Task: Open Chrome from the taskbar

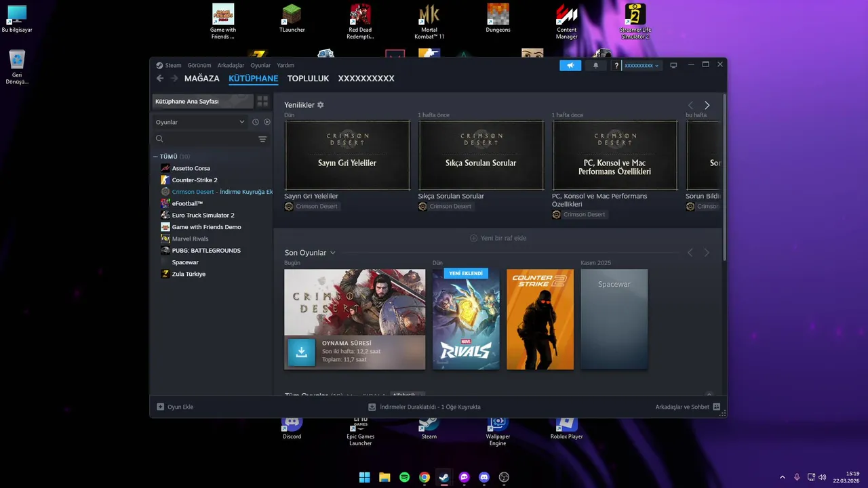Action: pos(425,477)
